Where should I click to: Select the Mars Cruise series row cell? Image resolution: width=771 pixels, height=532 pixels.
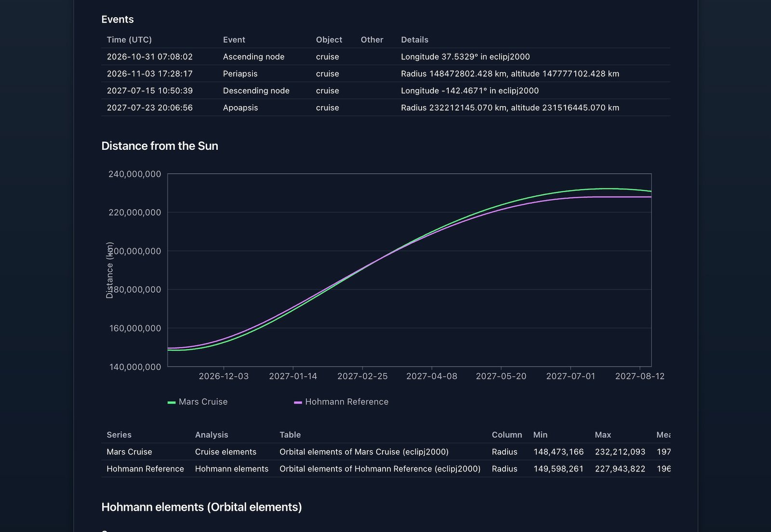tap(129, 452)
